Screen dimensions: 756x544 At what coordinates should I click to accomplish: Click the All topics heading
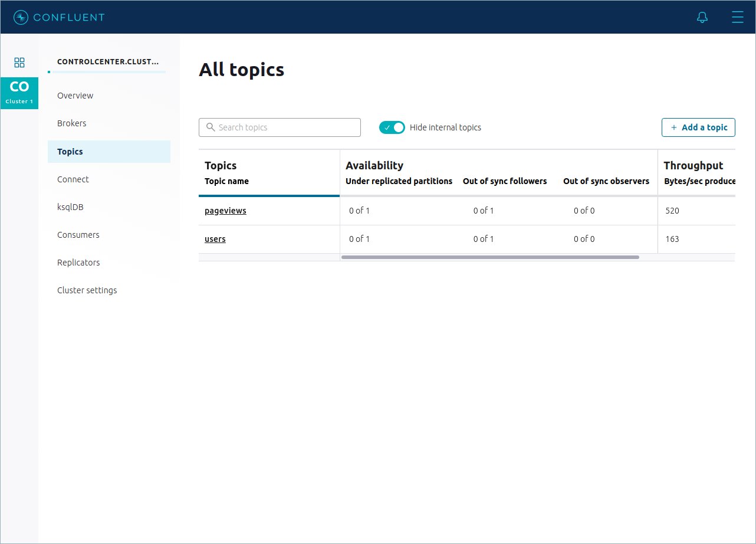[242, 70]
